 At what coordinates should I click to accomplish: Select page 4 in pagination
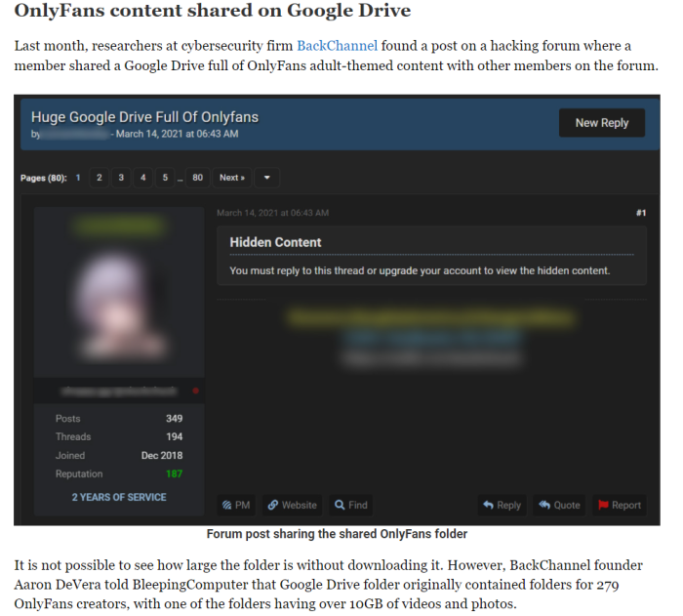coord(142,178)
